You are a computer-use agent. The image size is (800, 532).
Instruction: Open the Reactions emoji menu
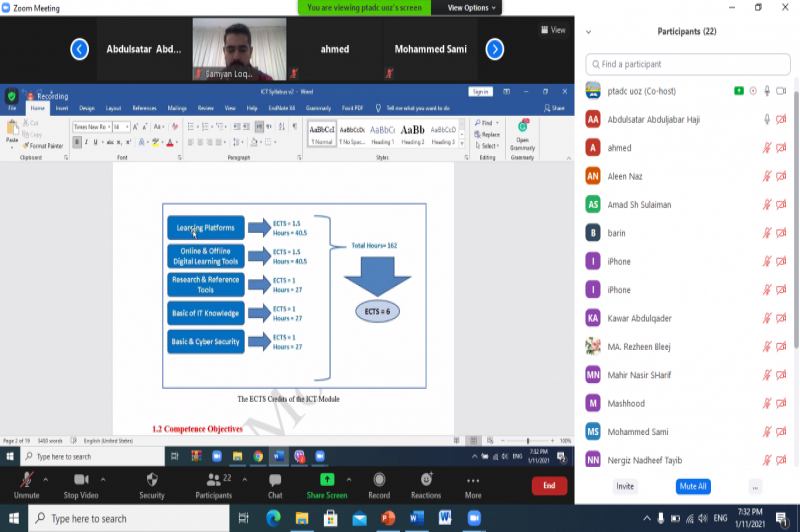[425, 480]
